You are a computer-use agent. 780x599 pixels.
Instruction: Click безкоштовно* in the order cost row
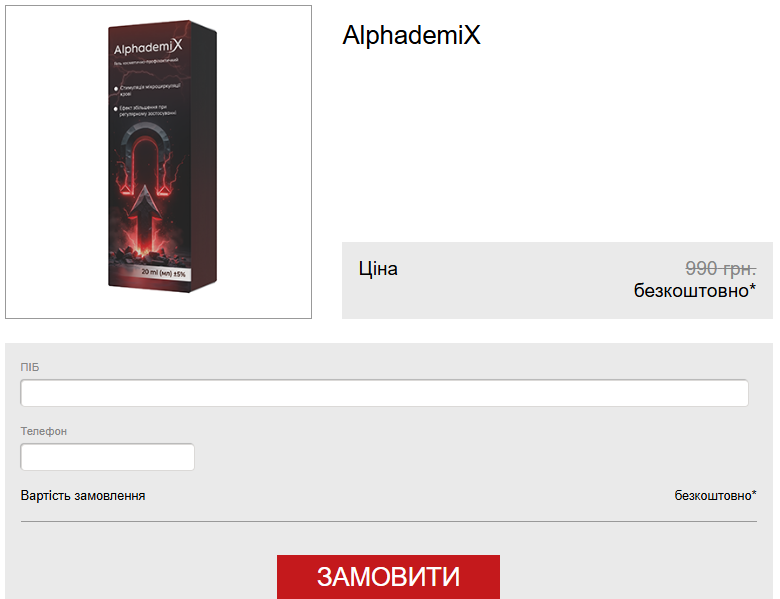[715, 496]
